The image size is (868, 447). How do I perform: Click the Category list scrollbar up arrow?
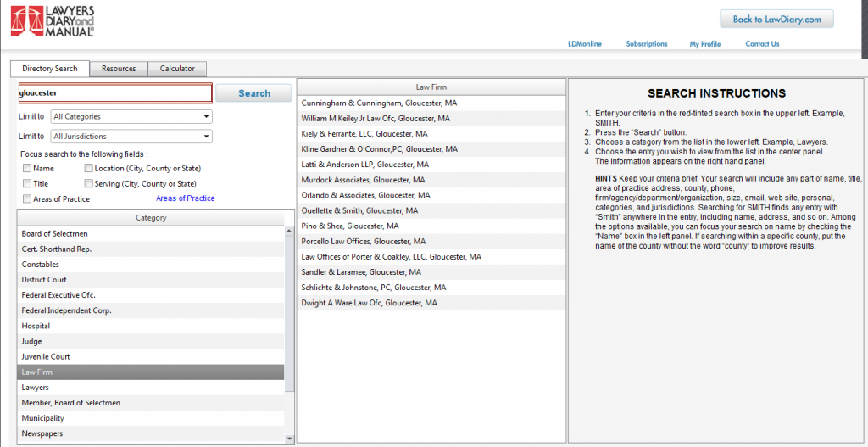(290, 231)
